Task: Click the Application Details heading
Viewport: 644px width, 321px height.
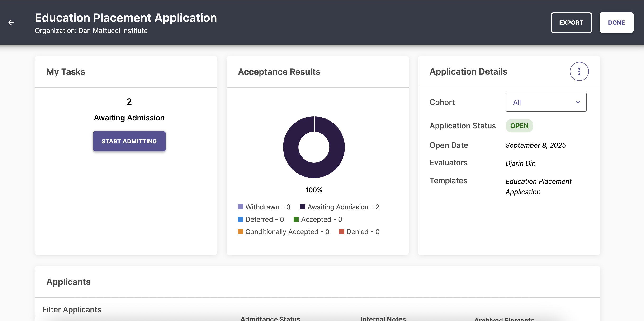Action: pyautogui.click(x=468, y=71)
